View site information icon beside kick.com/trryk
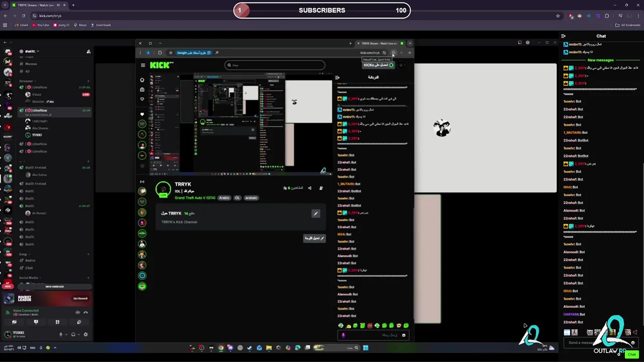Image resolution: width=644 pixels, height=362 pixels. coord(34,16)
